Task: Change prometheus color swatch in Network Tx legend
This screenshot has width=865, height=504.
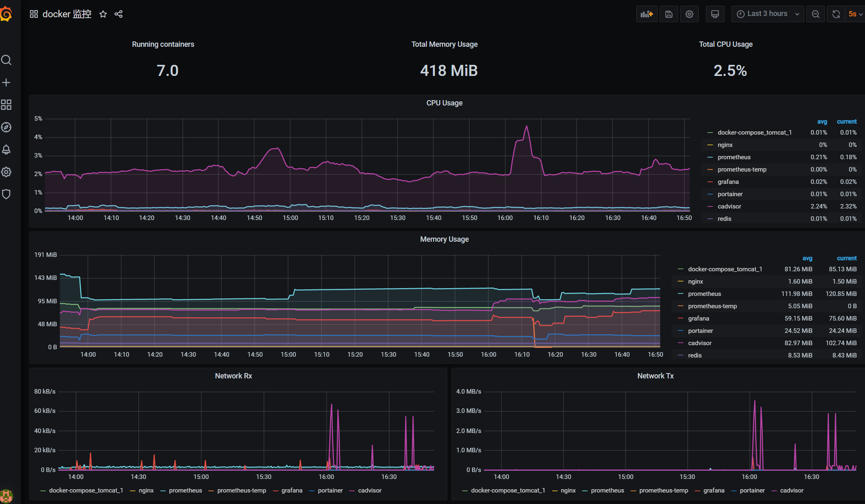Action: click(585, 490)
